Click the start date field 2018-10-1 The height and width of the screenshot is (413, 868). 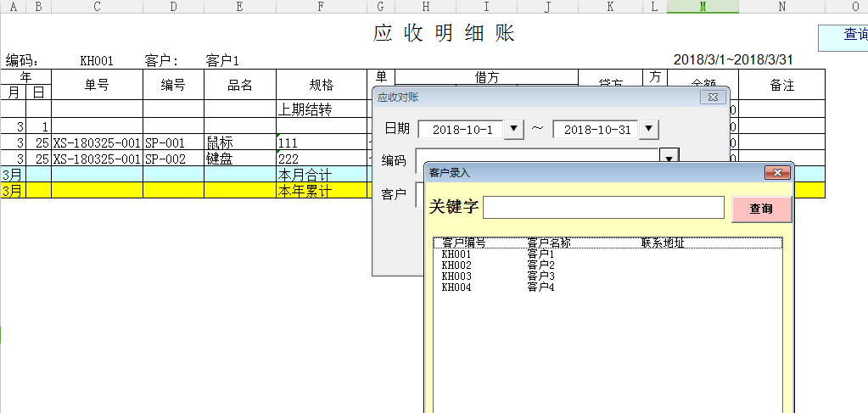[462, 130]
